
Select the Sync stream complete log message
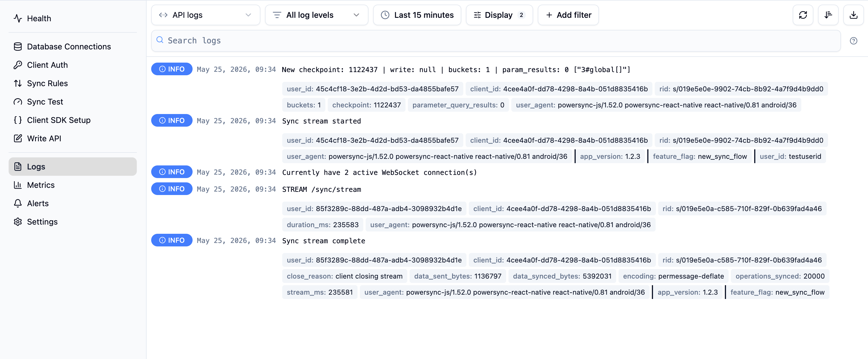[x=323, y=241]
